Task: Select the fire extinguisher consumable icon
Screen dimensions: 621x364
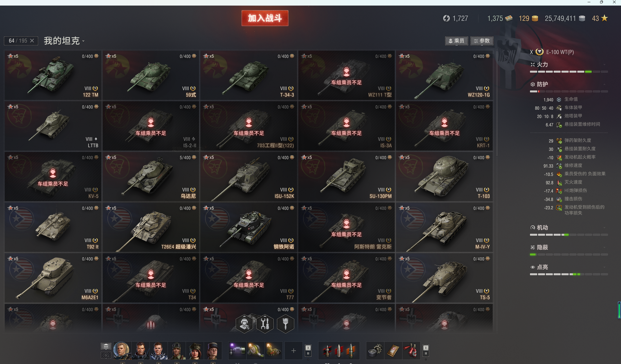Action: tap(411, 351)
